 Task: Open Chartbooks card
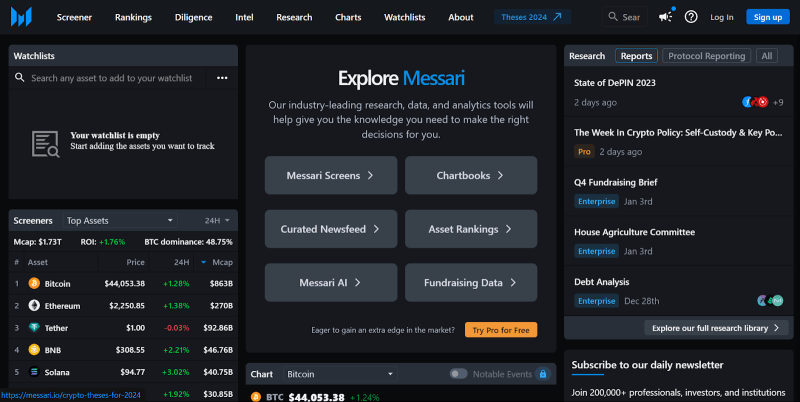click(471, 175)
